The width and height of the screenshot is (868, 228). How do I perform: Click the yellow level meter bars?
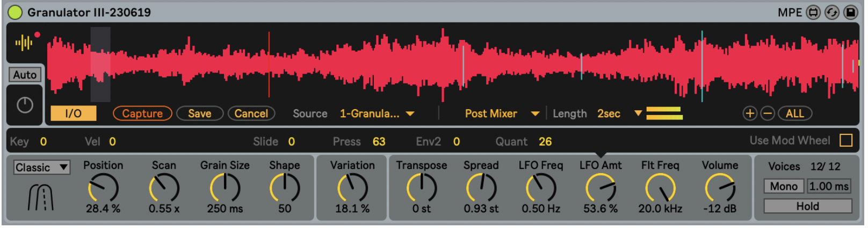click(664, 113)
